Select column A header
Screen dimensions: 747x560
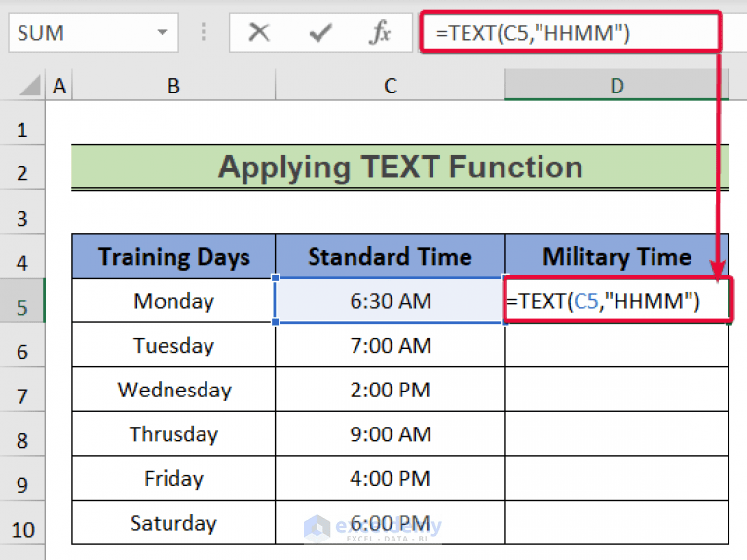coord(59,86)
